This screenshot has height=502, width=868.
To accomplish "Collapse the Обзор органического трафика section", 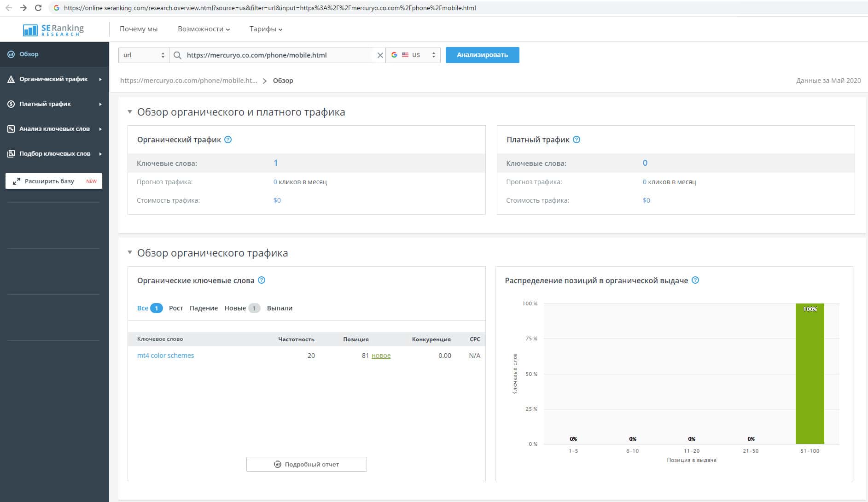I will pos(130,252).
